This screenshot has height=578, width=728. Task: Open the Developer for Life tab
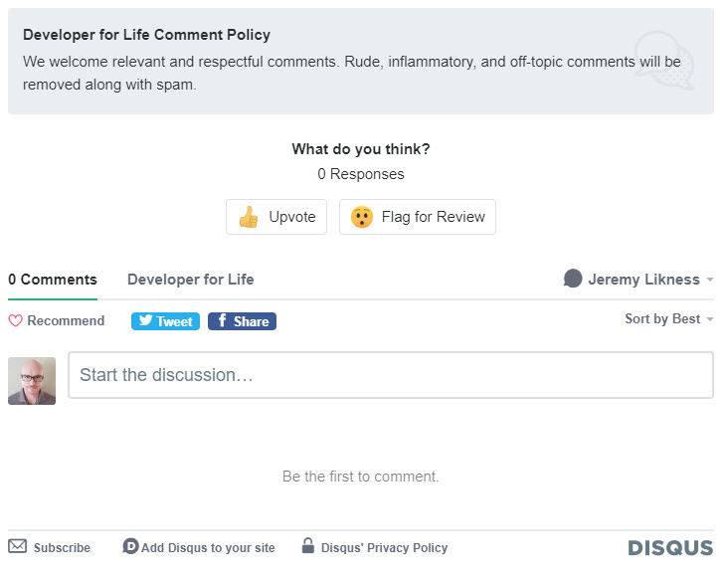pos(190,280)
